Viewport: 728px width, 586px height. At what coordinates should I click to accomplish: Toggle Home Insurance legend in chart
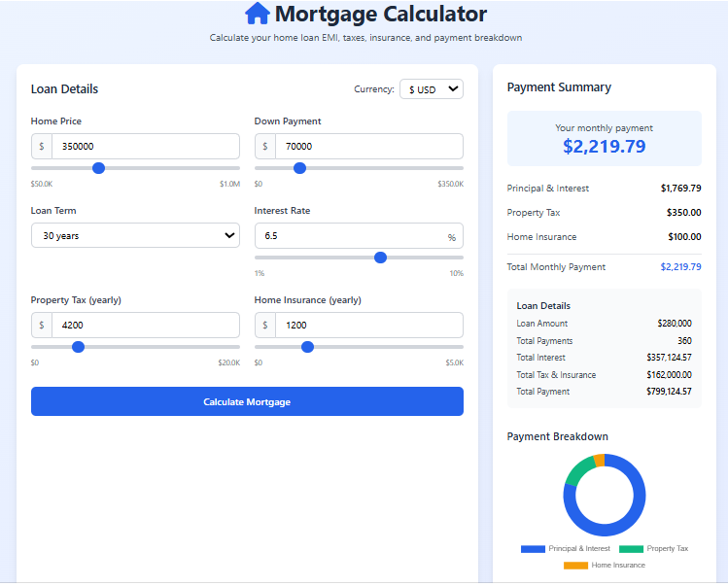(x=604, y=565)
